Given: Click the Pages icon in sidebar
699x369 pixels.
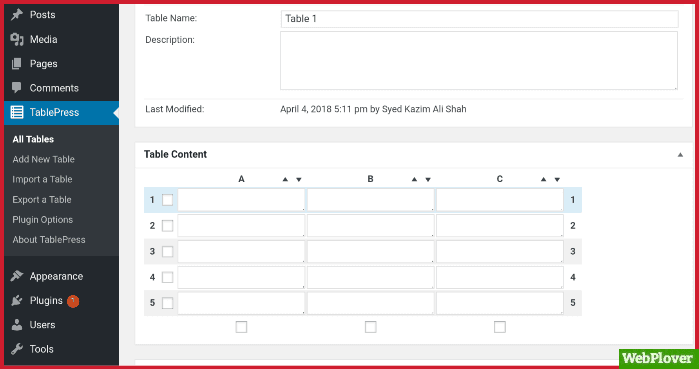Looking at the screenshot, I should pyautogui.click(x=17, y=64).
